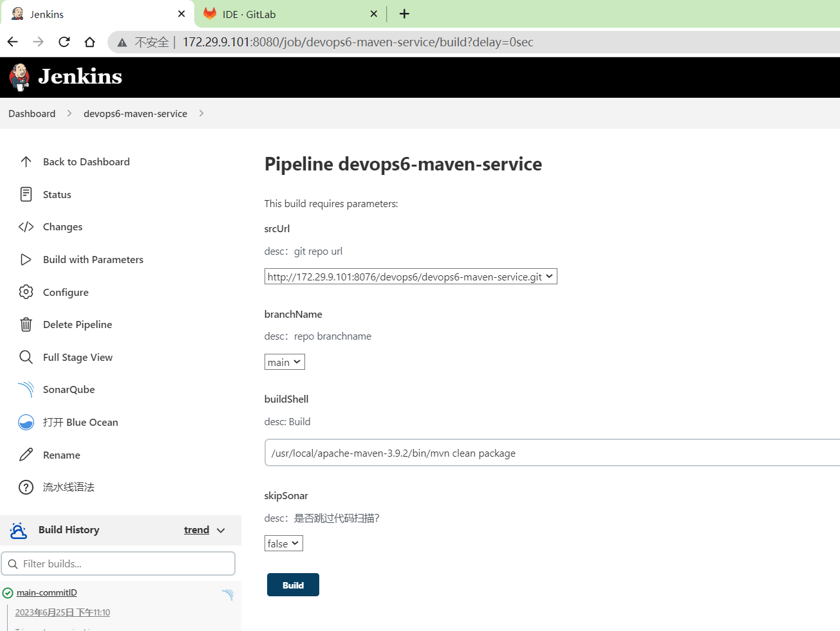Screen dimensions: 840x631
Task: Close the Jenkins browser tab
Action: click(182, 14)
